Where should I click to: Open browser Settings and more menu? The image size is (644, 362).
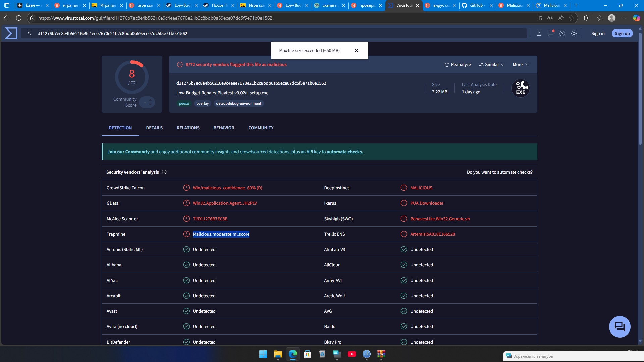point(624,18)
